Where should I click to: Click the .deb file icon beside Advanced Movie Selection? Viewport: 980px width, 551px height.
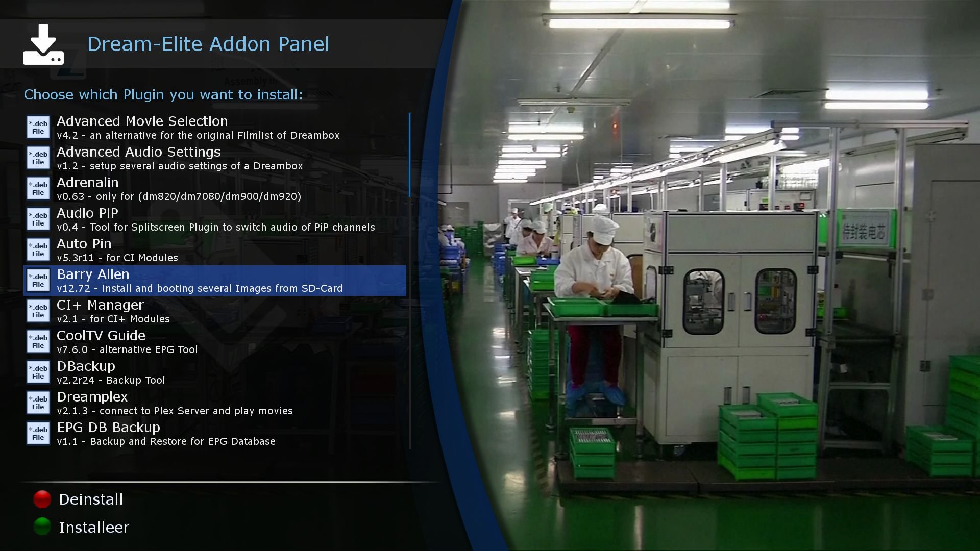(x=38, y=128)
